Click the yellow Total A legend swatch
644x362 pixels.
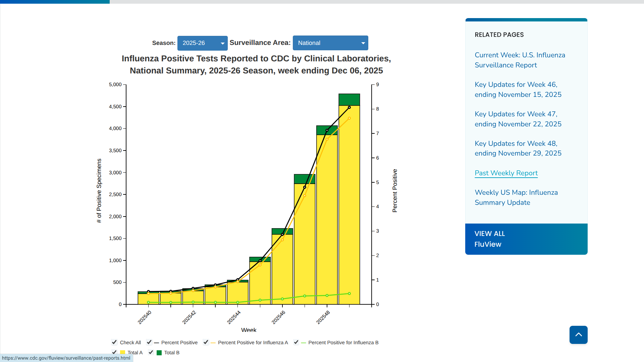(122, 353)
